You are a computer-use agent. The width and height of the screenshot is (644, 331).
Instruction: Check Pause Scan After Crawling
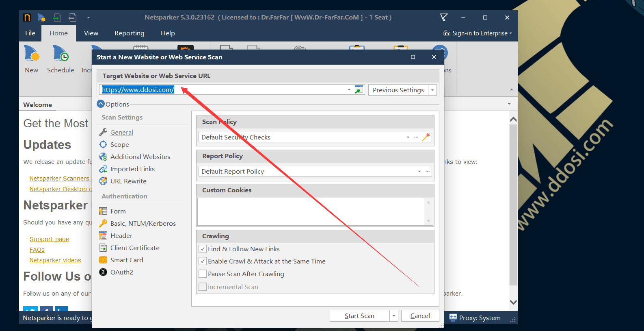coord(203,274)
